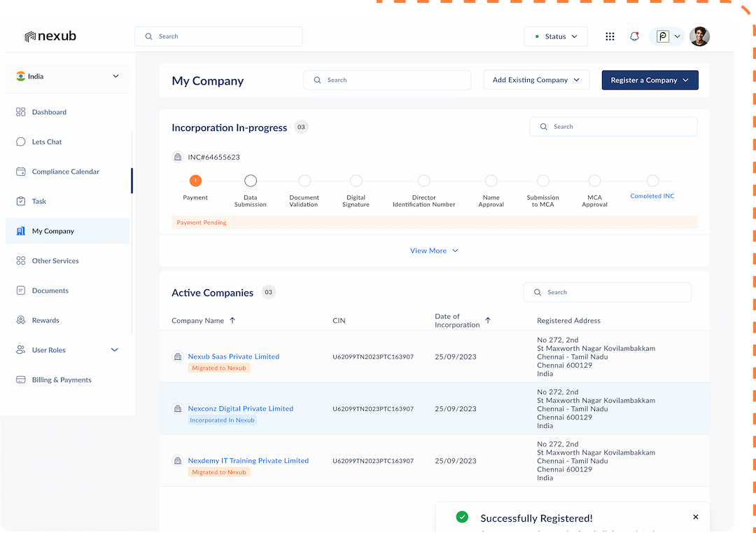Open Register a Company dropdown

650,80
